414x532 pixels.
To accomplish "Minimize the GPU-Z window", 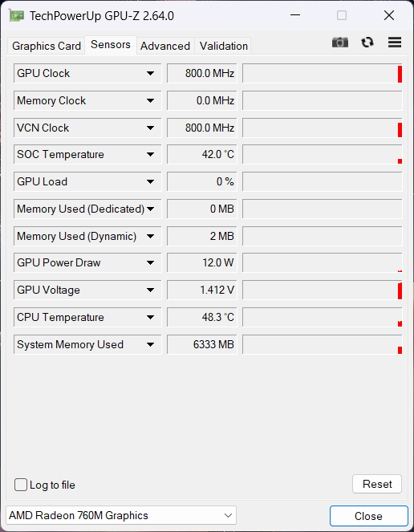I will 295,15.
